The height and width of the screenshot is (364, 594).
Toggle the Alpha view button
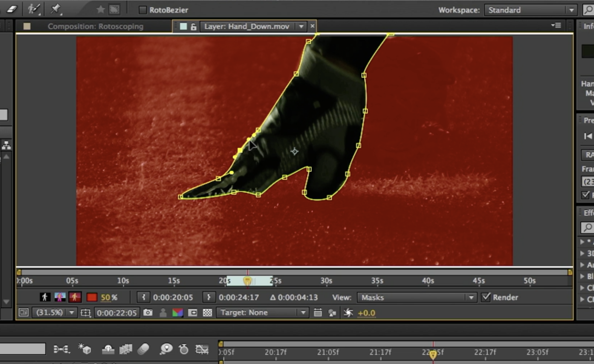pos(45,297)
